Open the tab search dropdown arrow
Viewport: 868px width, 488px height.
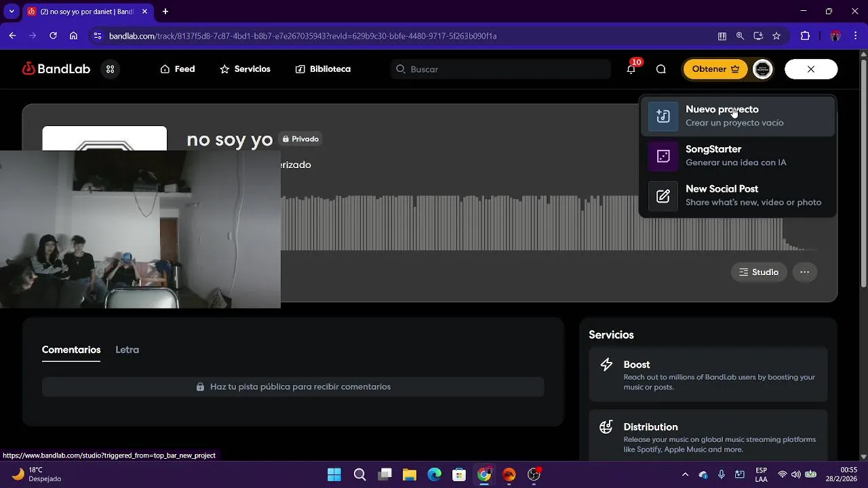click(x=12, y=12)
